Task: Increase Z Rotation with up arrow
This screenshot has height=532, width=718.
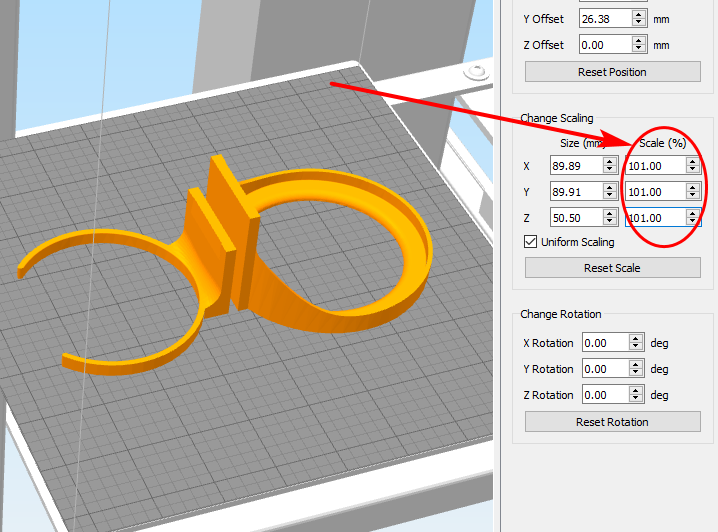Action: [636, 391]
